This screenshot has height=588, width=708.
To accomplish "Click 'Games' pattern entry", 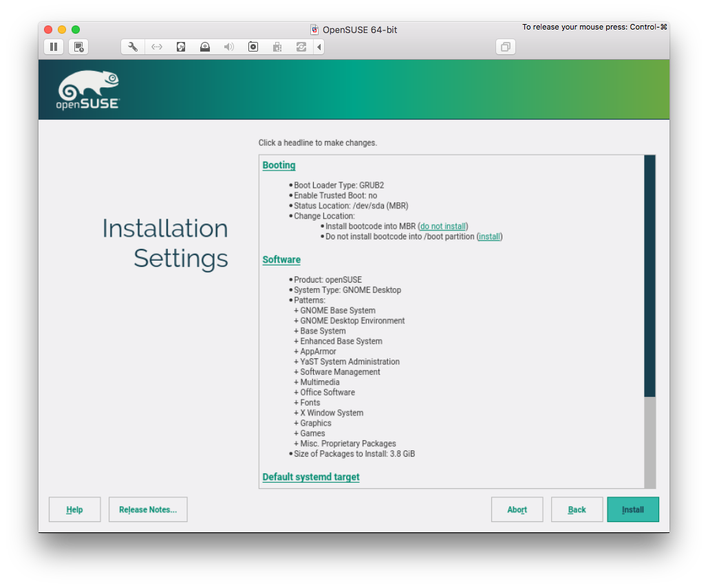I will (x=312, y=433).
